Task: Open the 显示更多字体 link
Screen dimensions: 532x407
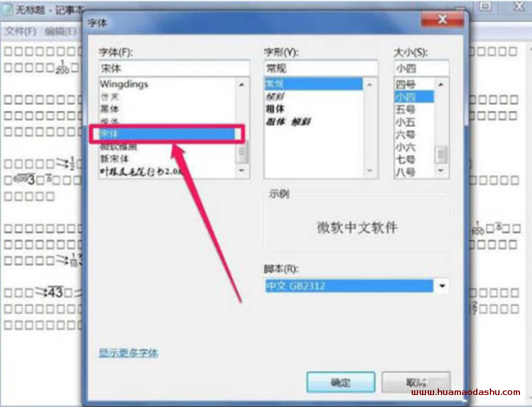Action: [128, 353]
